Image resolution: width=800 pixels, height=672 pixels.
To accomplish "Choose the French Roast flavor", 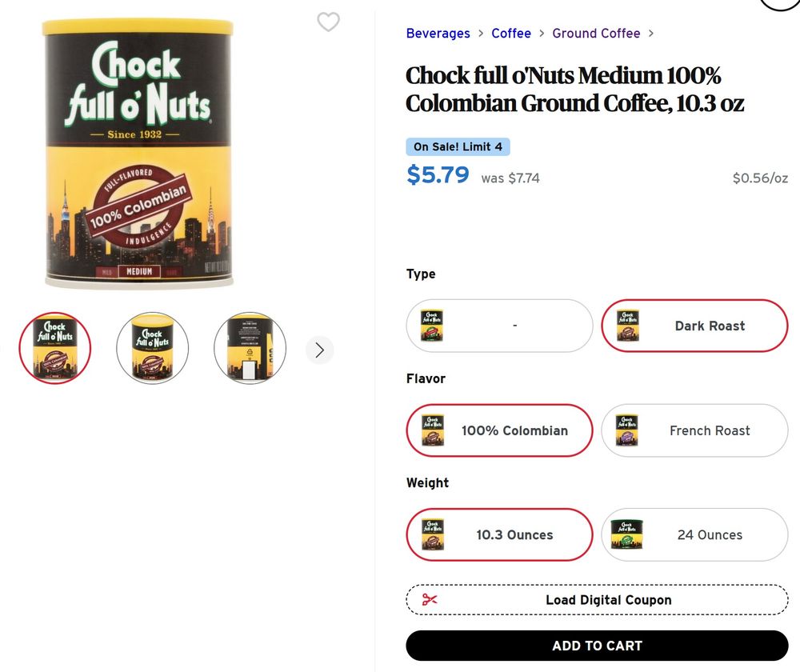I will (710, 430).
